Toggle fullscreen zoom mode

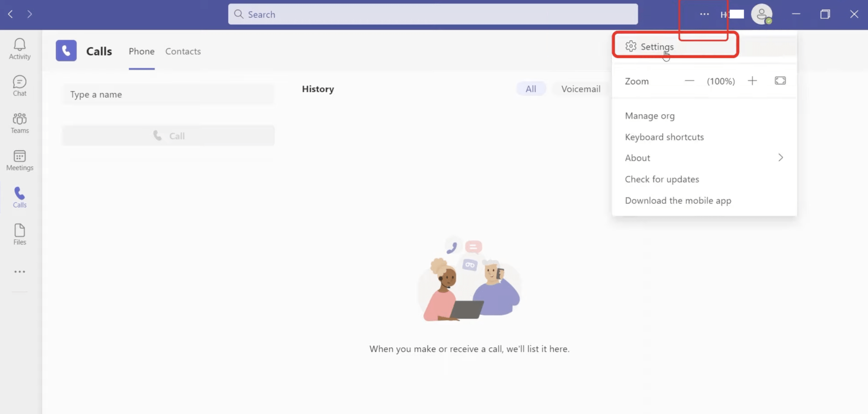pyautogui.click(x=780, y=81)
